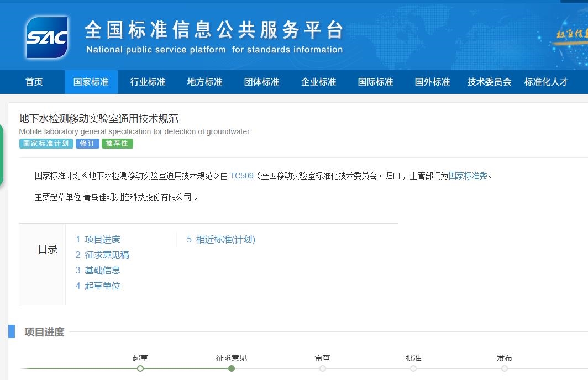Open the 首页 navigation tab
The width and height of the screenshot is (588, 380).
pos(34,82)
